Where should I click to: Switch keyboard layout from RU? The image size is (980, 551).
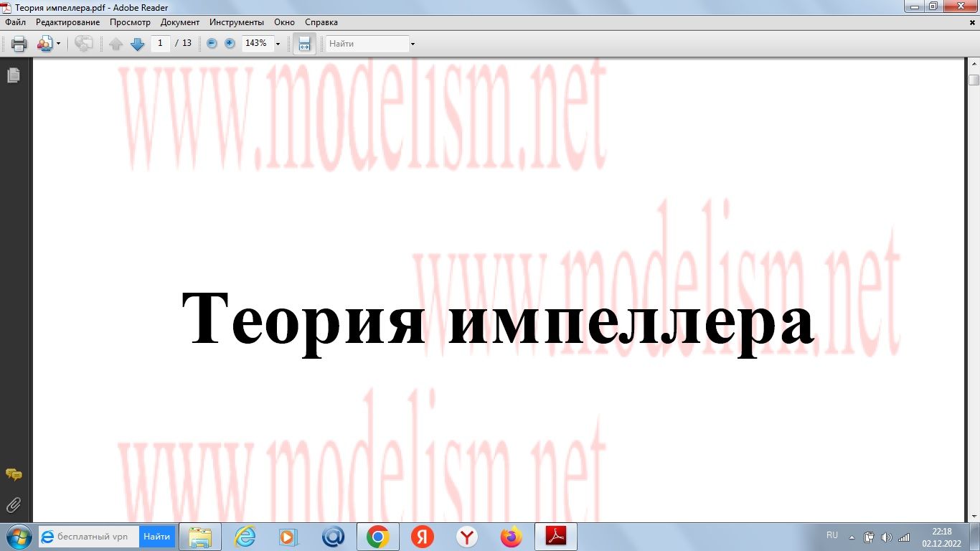[832, 534]
